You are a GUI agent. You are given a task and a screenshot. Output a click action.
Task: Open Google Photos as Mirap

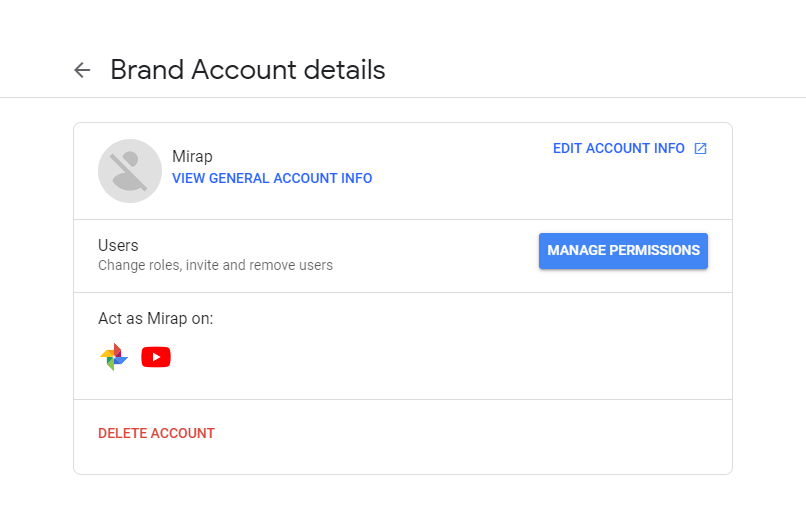114,357
